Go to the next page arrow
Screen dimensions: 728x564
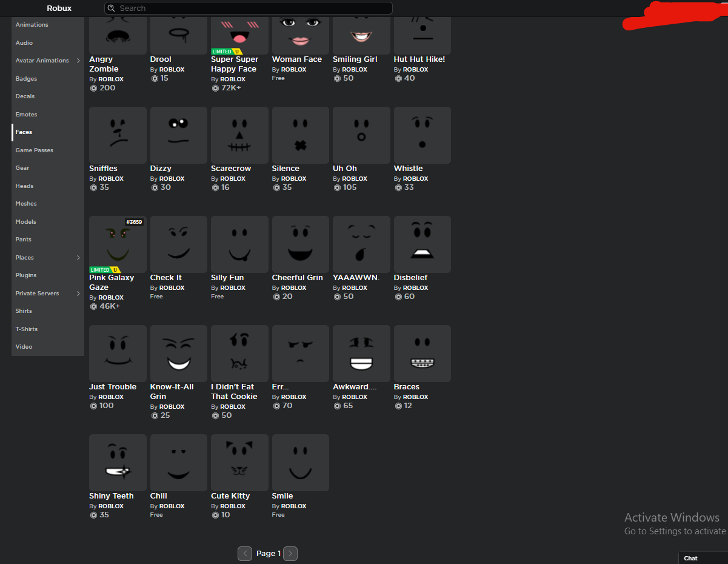pyautogui.click(x=290, y=553)
